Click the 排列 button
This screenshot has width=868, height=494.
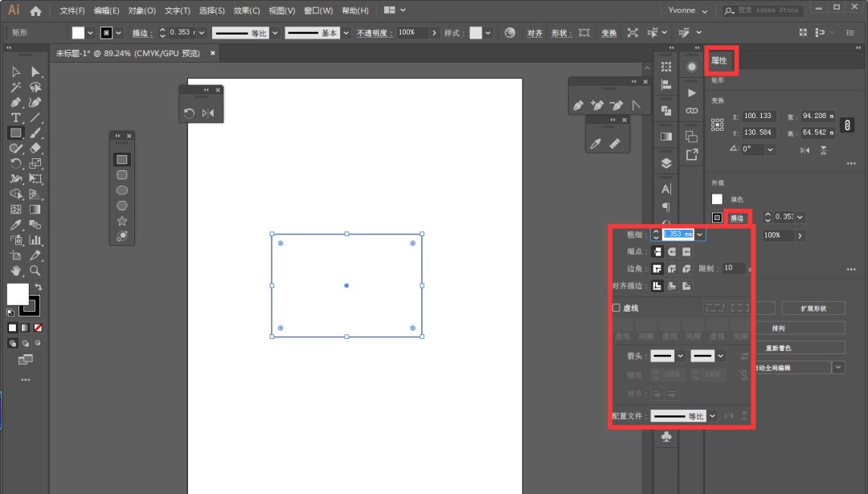778,328
